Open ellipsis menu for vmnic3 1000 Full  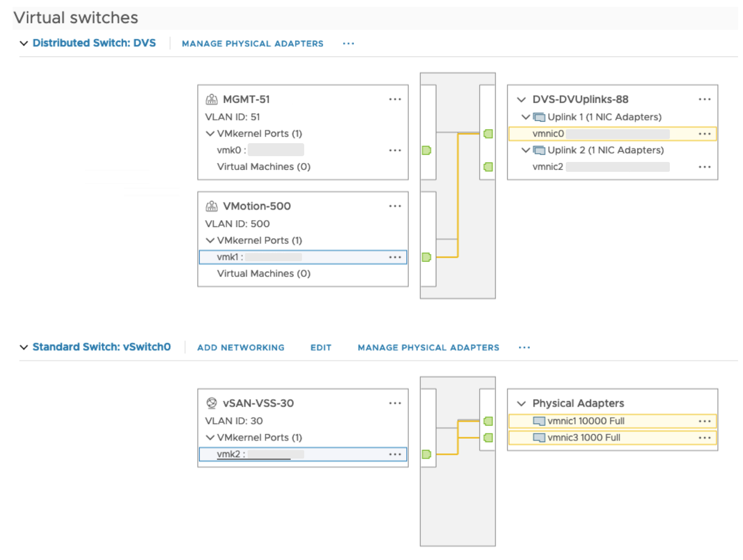pos(704,437)
